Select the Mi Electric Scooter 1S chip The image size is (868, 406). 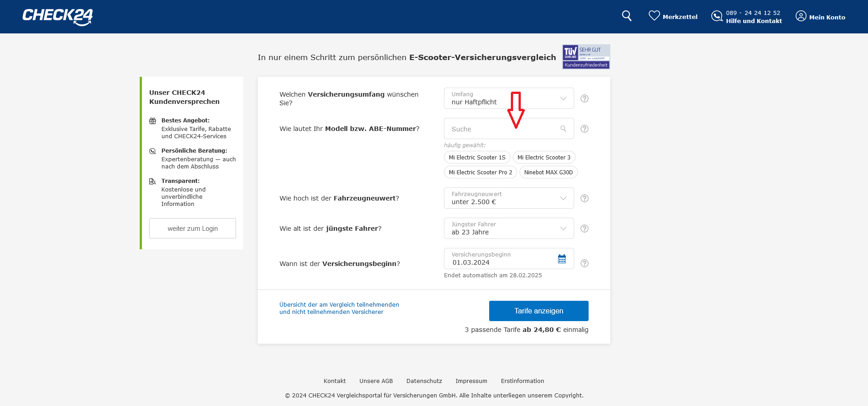tap(477, 158)
